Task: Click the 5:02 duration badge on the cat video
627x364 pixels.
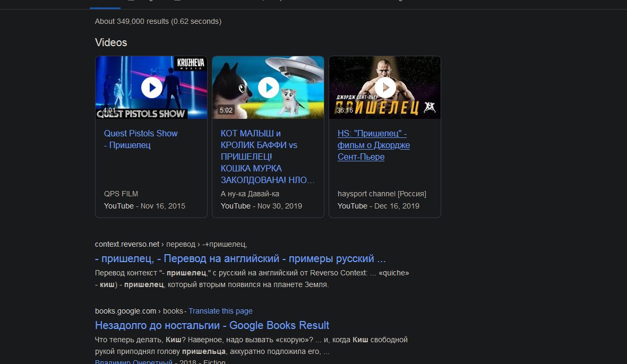Action: [x=226, y=110]
